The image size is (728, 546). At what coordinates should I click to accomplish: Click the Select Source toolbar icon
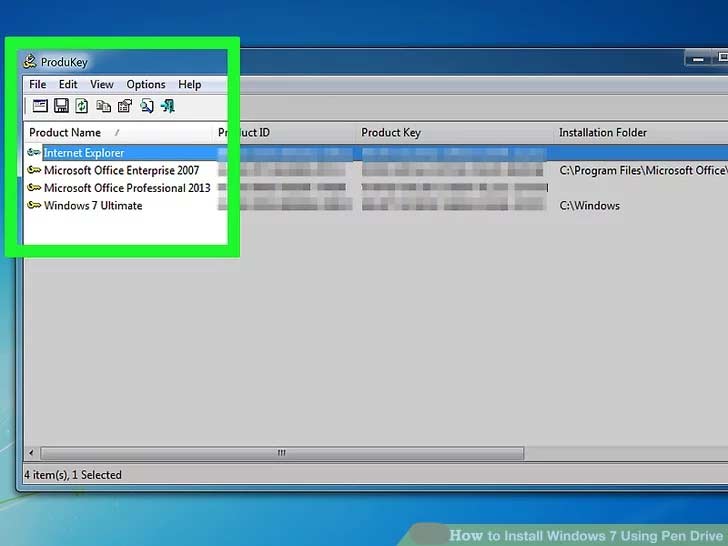pos(40,106)
